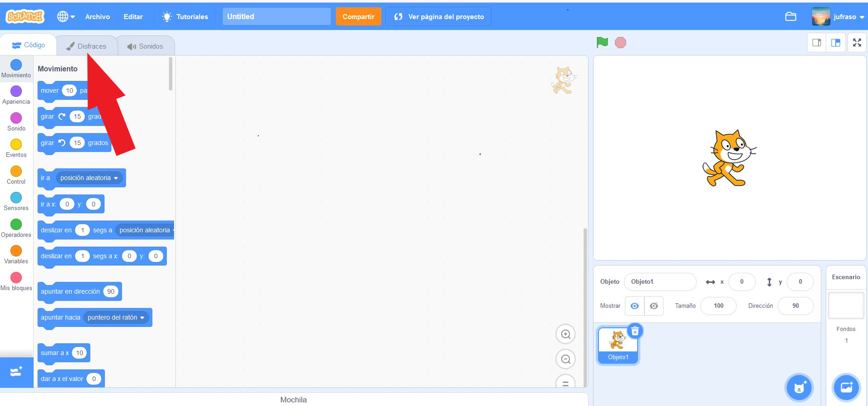Open the choose backdrop button
The height and width of the screenshot is (406, 868).
pos(846,387)
